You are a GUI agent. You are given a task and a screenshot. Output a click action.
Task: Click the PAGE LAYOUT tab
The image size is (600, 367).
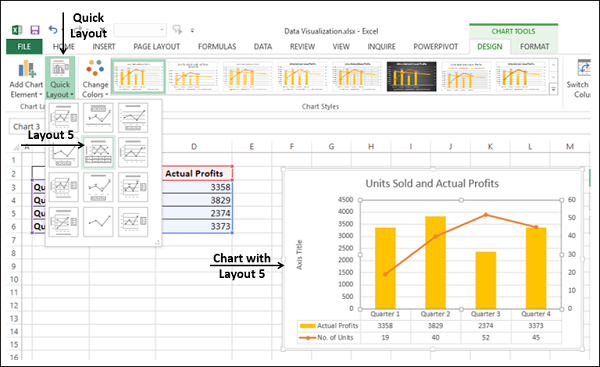[157, 47]
